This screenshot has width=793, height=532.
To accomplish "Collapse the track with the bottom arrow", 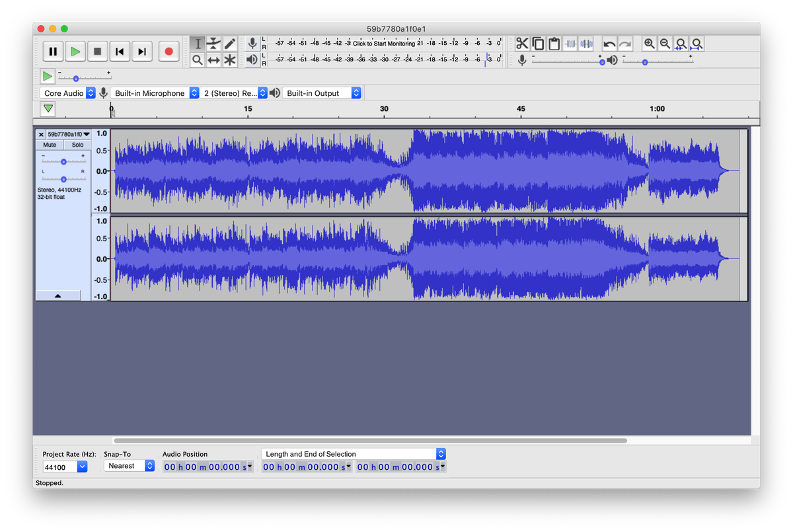I will 57,296.
